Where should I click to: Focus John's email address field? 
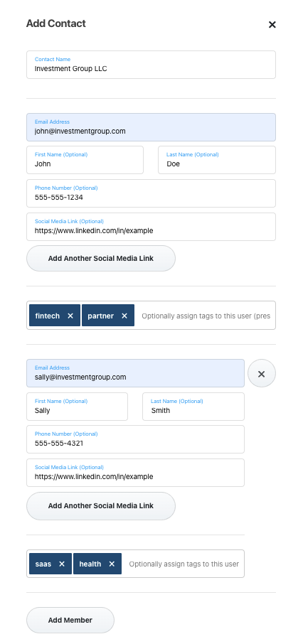[151, 127]
